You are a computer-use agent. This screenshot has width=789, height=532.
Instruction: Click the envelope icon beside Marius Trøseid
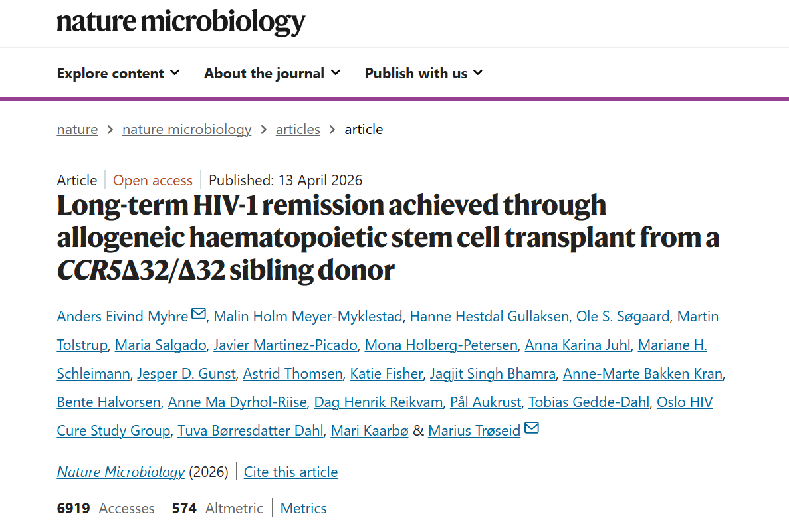531,428
